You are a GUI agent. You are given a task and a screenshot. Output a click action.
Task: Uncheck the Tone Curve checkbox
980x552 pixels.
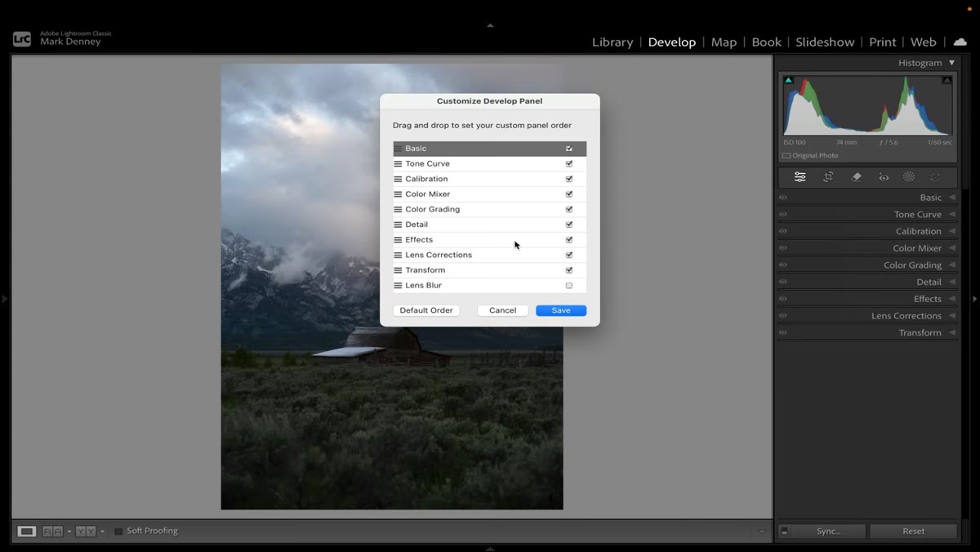click(x=569, y=163)
